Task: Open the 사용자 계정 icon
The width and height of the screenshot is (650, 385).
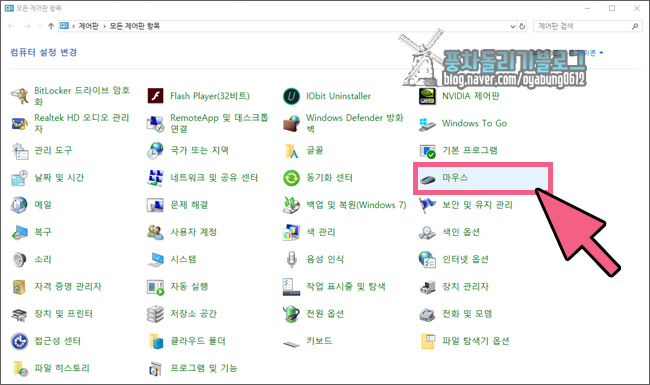Action: pos(155,232)
